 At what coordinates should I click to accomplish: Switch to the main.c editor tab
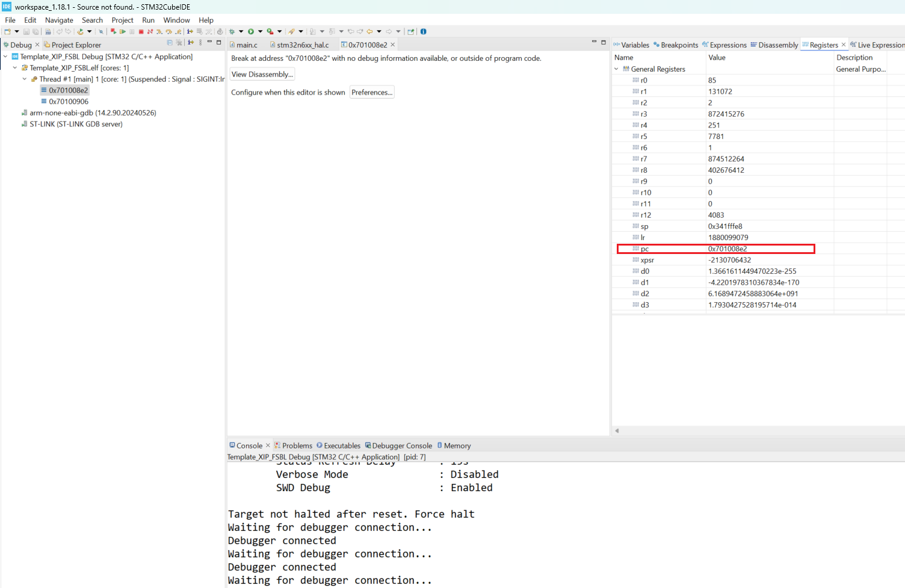click(244, 45)
